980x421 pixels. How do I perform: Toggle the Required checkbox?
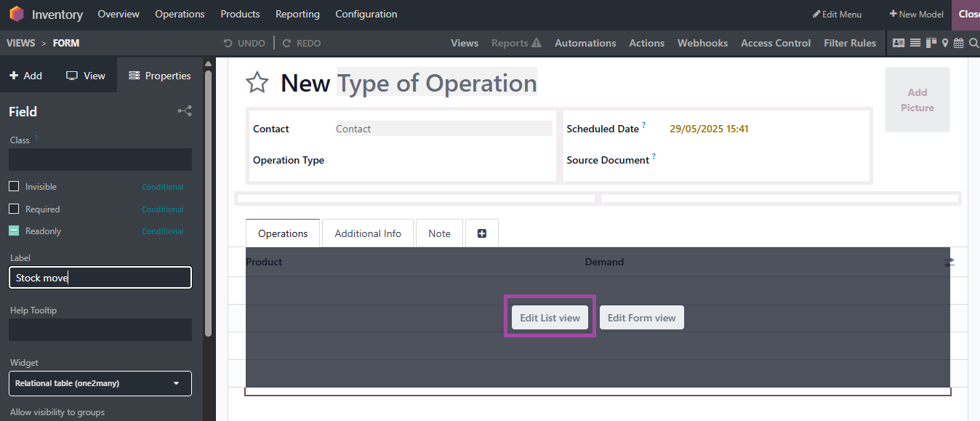pyautogui.click(x=14, y=209)
